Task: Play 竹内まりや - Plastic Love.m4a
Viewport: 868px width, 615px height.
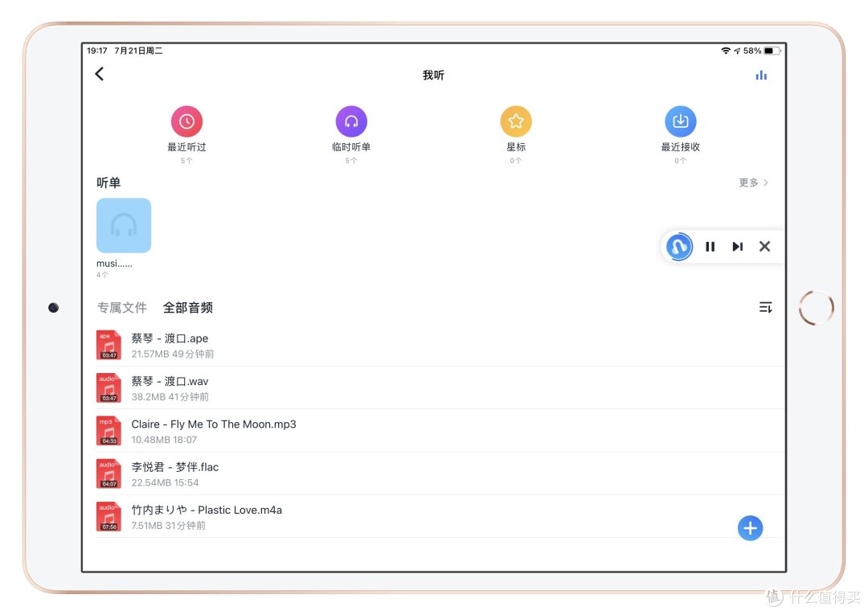Action: coord(440,516)
